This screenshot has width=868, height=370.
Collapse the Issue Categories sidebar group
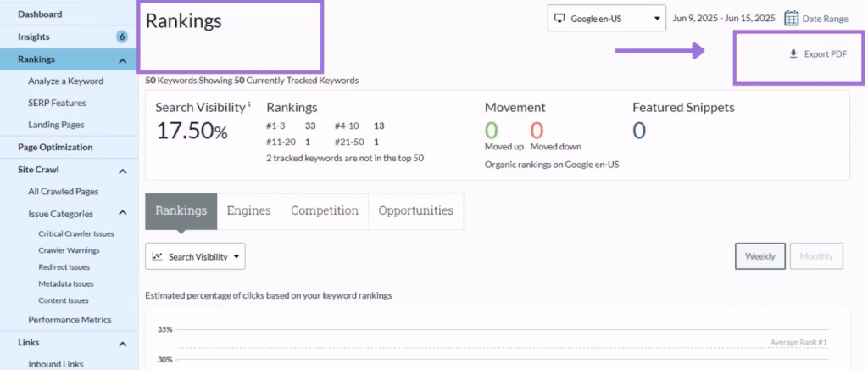tap(122, 214)
